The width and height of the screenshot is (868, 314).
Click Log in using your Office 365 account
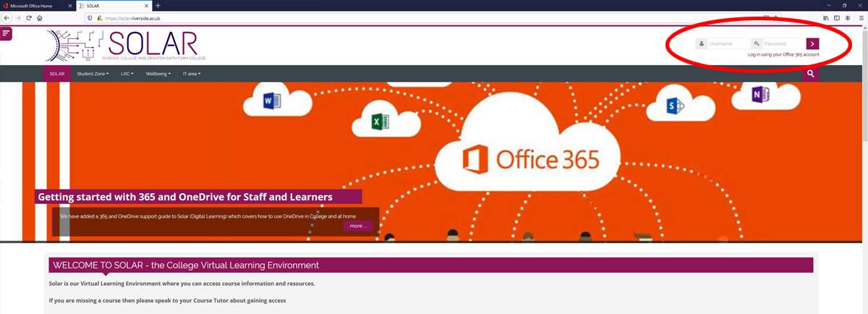[x=783, y=54]
